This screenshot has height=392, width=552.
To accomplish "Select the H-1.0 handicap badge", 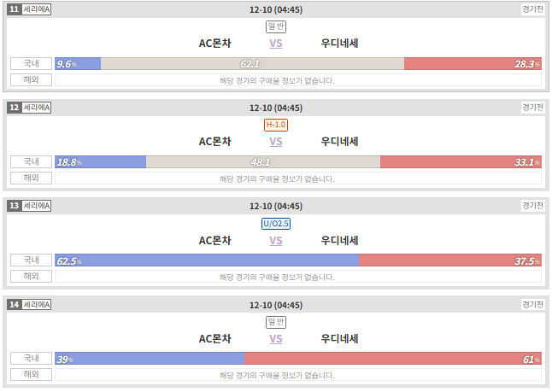I will pyautogui.click(x=276, y=125).
